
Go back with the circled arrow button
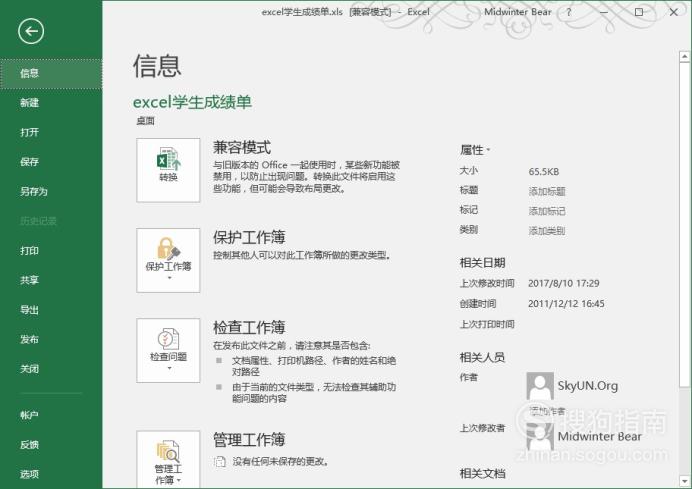pyautogui.click(x=31, y=31)
